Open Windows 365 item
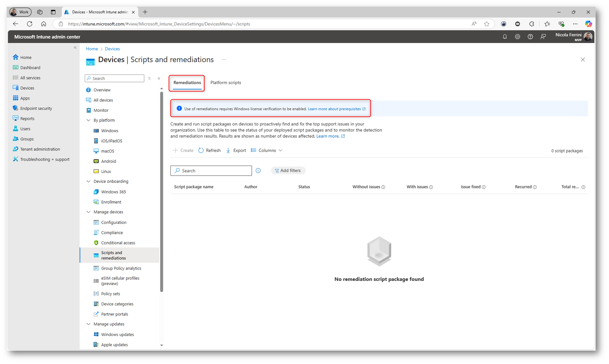This screenshot has height=364, width=609. click(x=113, y=192)
